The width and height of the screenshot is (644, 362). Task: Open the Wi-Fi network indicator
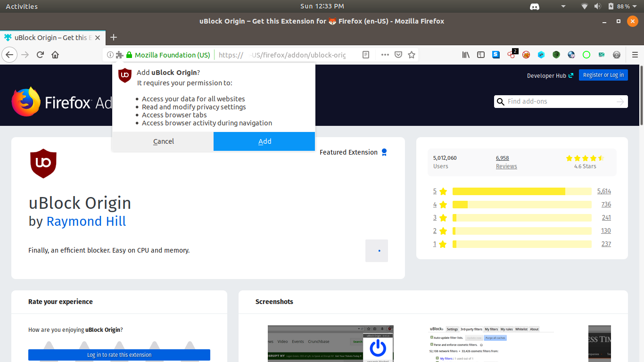tap(585, 7)
